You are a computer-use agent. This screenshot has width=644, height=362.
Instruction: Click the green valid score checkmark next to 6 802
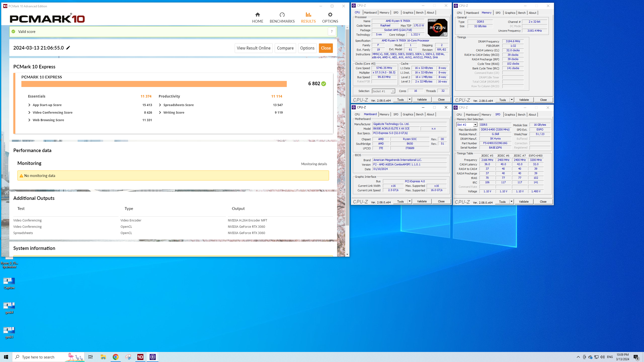(x=324, y=84)
